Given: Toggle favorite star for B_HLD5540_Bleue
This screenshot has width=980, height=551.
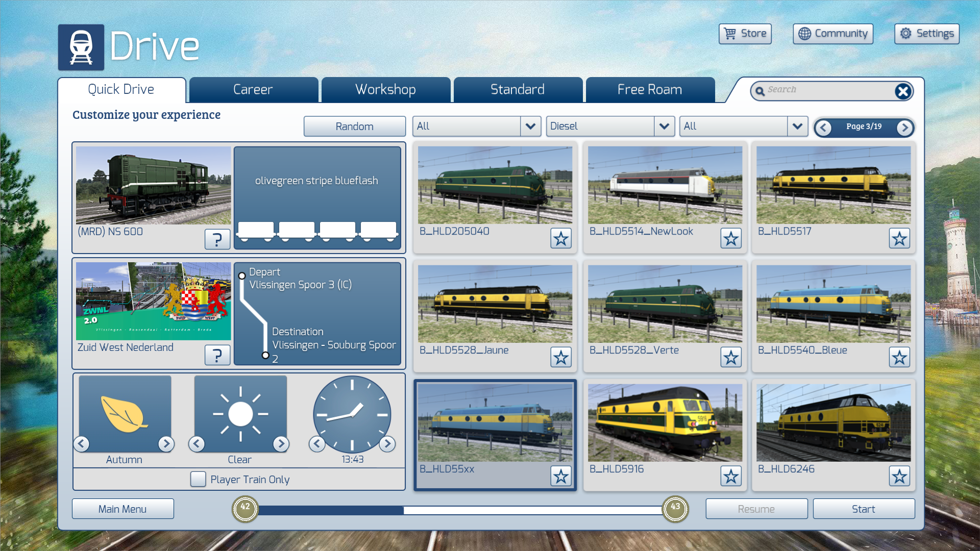Looking at the screenshot, I should pos(899,357).
